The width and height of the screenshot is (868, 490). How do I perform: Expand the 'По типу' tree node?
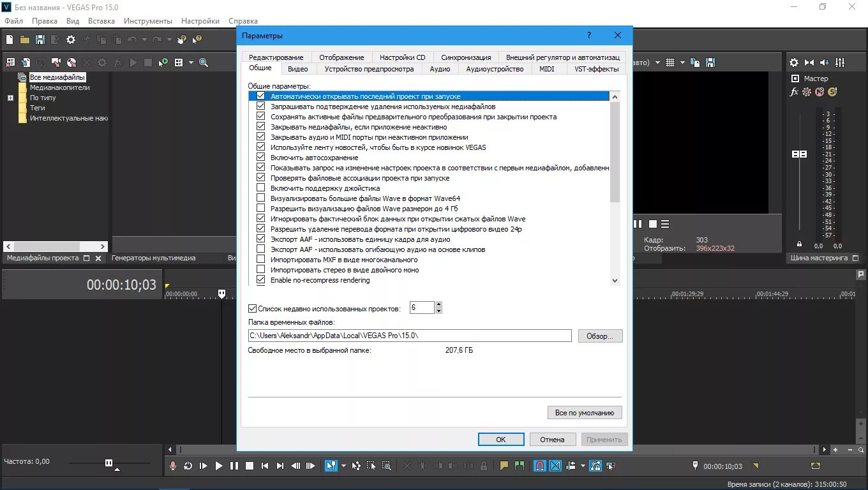click(10, 98)
